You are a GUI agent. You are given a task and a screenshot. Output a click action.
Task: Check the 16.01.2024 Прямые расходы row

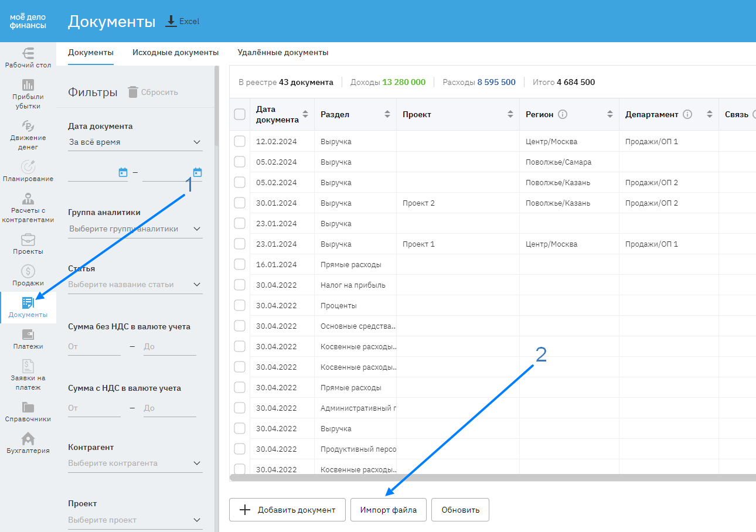coord(240,264)
